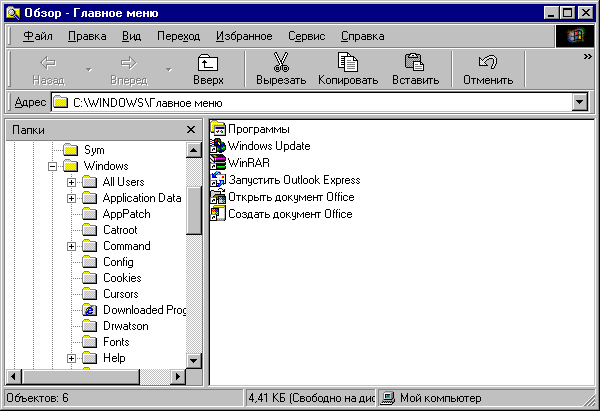Click folder tree vertical scroll up arrow

(194, 150)
